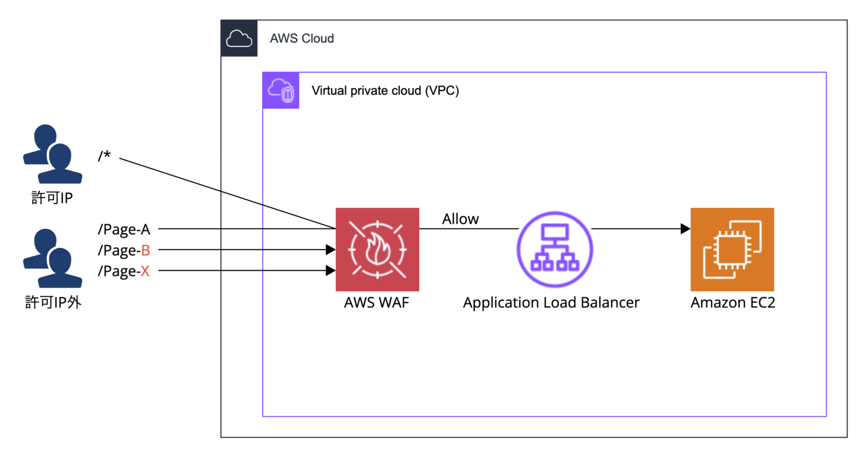
Task: Click the Allow label above the arrow
Action: click(460, 219)
